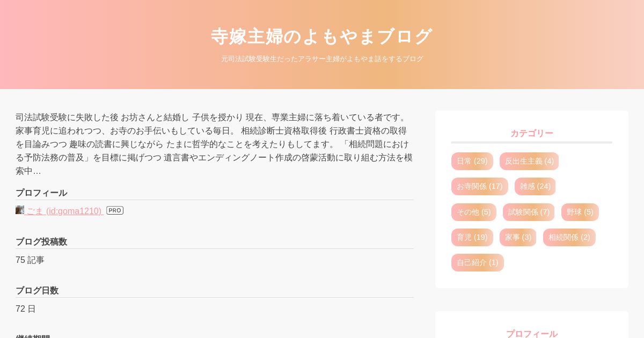Click the blog description paragraph

click(x=215, y=144)
